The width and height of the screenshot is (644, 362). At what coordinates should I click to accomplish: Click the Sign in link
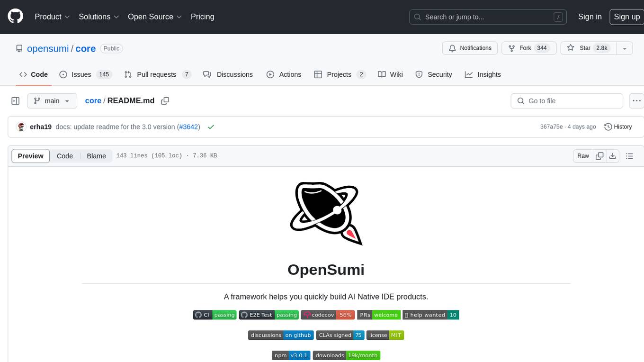pyautogui.click(x=590, y=17)
